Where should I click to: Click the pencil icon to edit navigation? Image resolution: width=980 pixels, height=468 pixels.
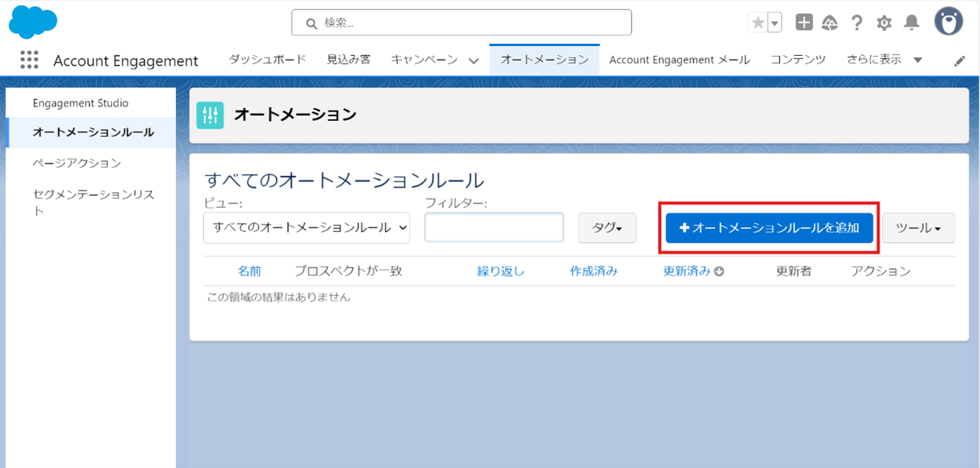click(960, 61)
